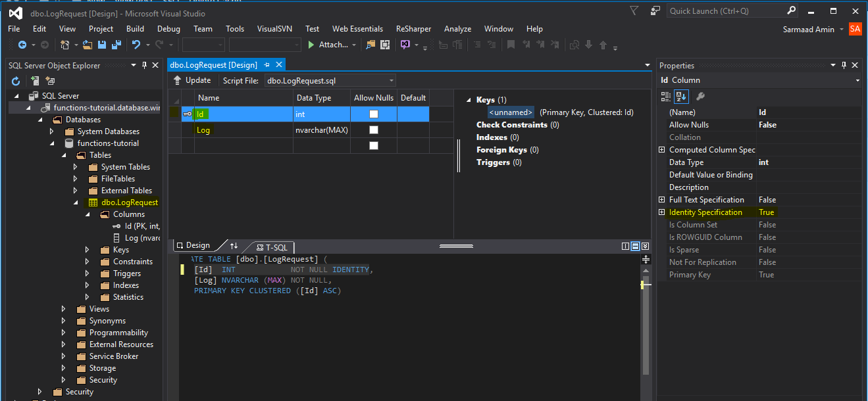Click the Open File folder icon
868x401 pixels.
tap(88, 45)
